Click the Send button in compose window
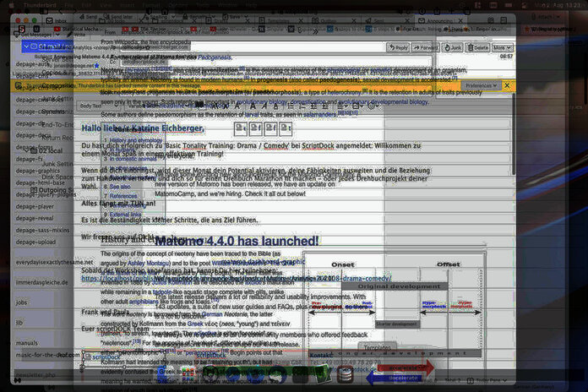The width and height of the screenshot is (588, 392). (89, 17)
